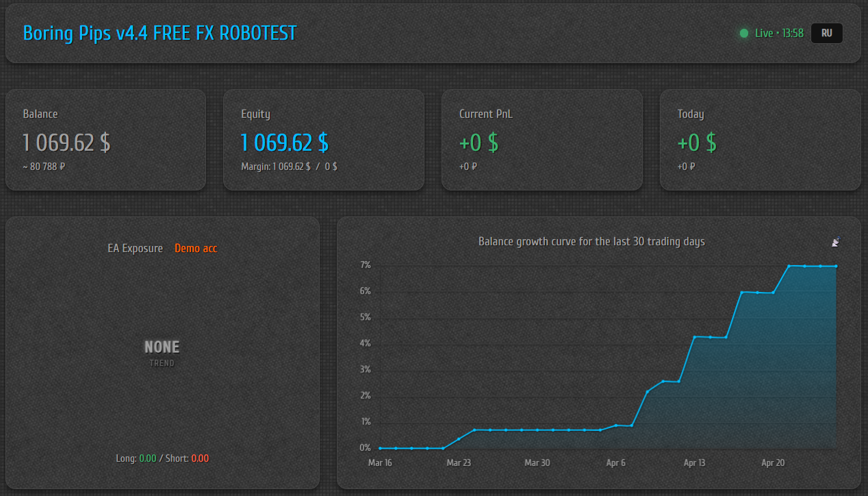Click the satellite dish icon above the chart
Screen dimensions: 868x496
[836, 242]
